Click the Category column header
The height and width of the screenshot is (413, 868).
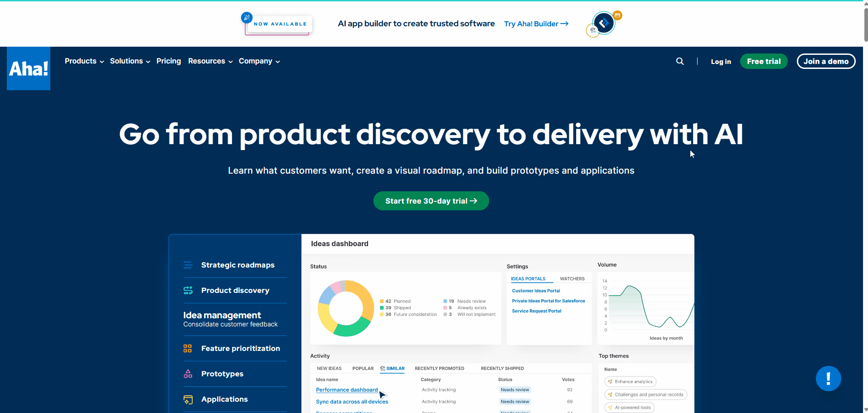click(x=431, y=380)
